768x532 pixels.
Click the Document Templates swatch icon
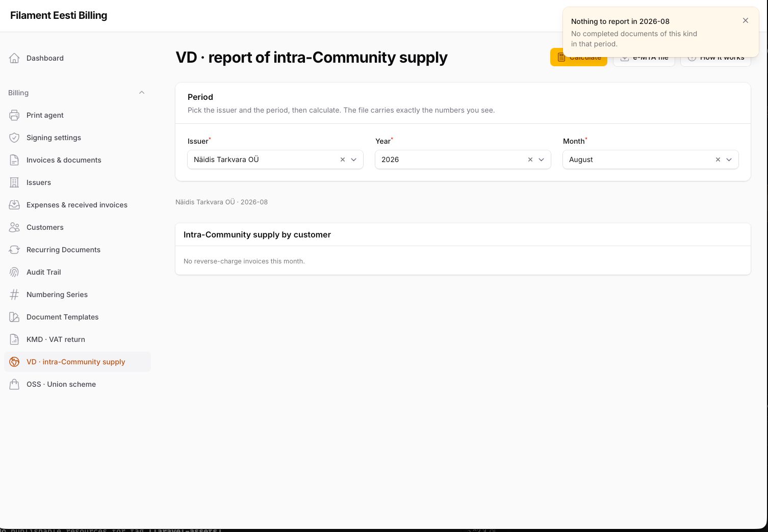[x=14, y=317]
